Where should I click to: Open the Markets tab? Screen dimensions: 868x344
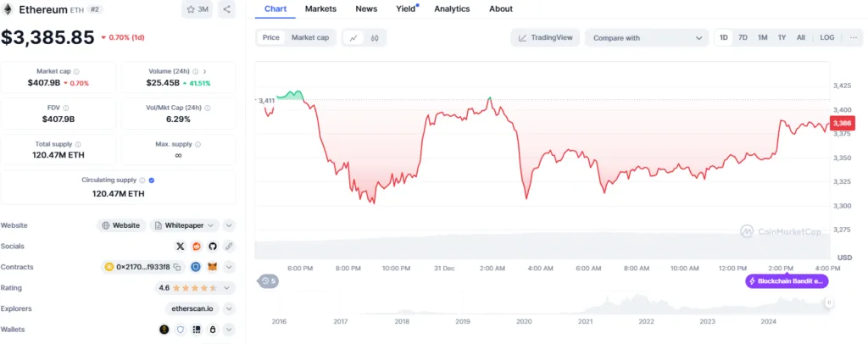(320, 8)
